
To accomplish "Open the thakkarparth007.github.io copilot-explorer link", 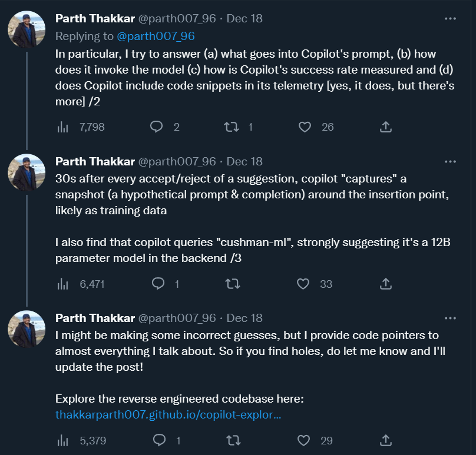I will tap(168, 414).
